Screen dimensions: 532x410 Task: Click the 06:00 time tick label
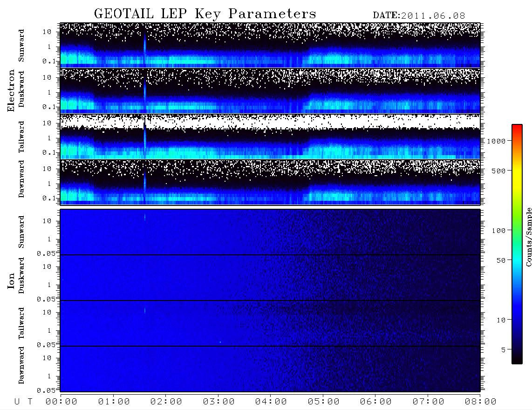[x=376, y=402]
